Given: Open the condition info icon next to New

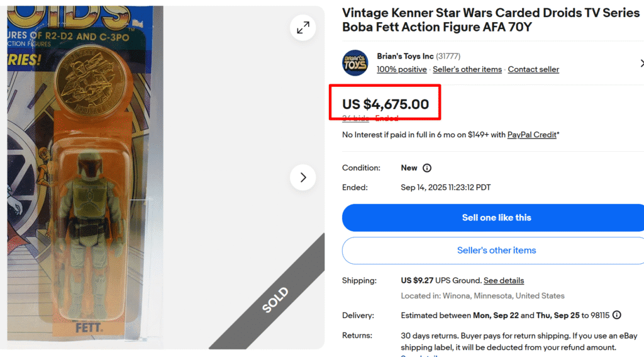Looking at the screenshot, I should [x=427, y=168].
